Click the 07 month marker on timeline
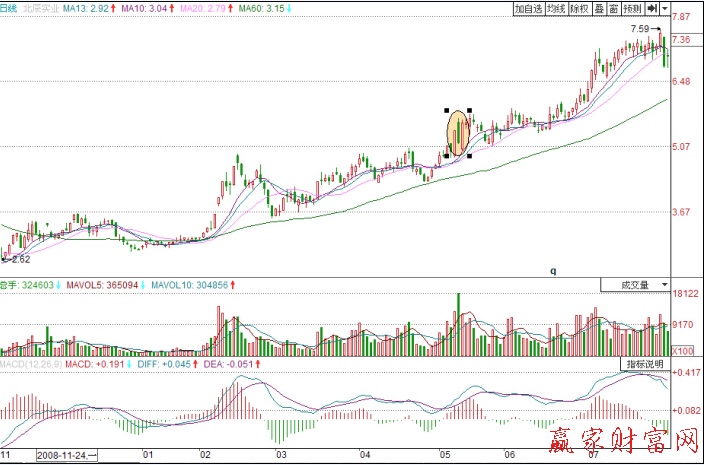Viewport: 704px width, 465px height. 594,453
